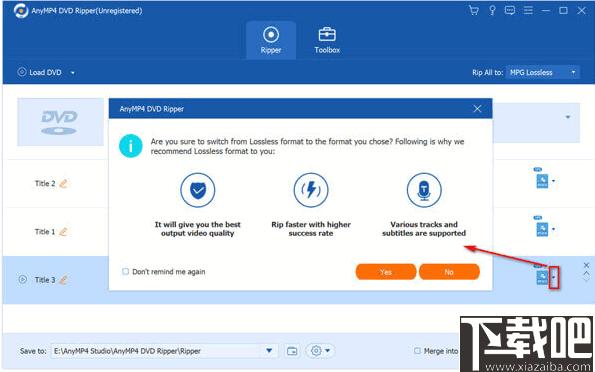Rename Title 3 with pencil icon

(63, 280)
